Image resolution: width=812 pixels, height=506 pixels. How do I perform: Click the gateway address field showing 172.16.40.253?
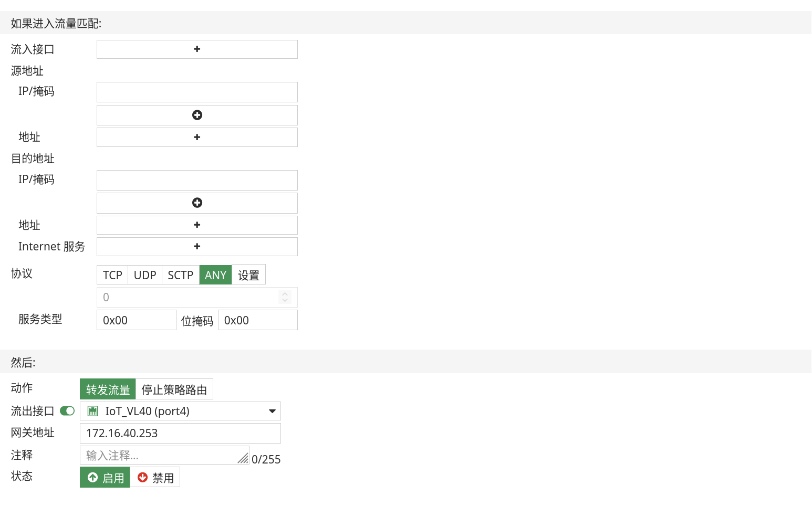click(180, 433)
